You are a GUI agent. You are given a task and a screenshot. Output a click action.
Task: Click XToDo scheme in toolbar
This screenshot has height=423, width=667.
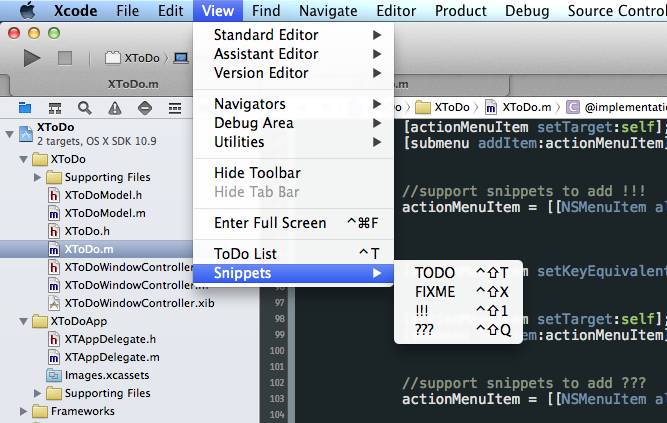tap(132, 58)
